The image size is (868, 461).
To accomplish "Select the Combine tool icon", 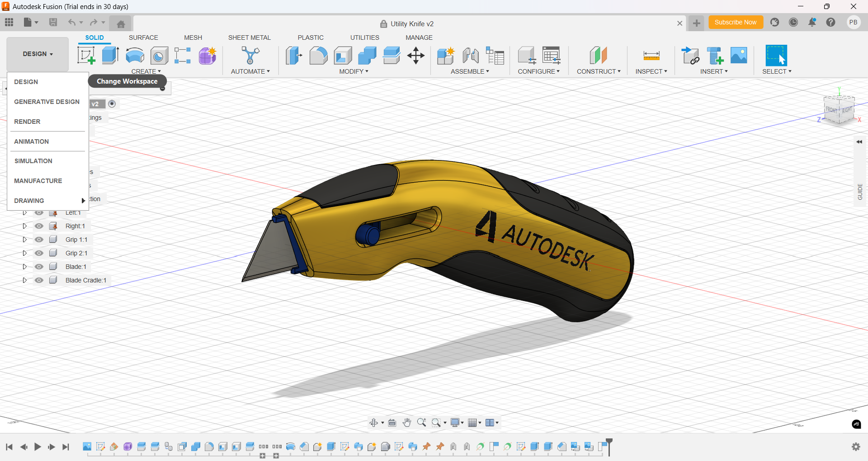I will pos(367,56).
